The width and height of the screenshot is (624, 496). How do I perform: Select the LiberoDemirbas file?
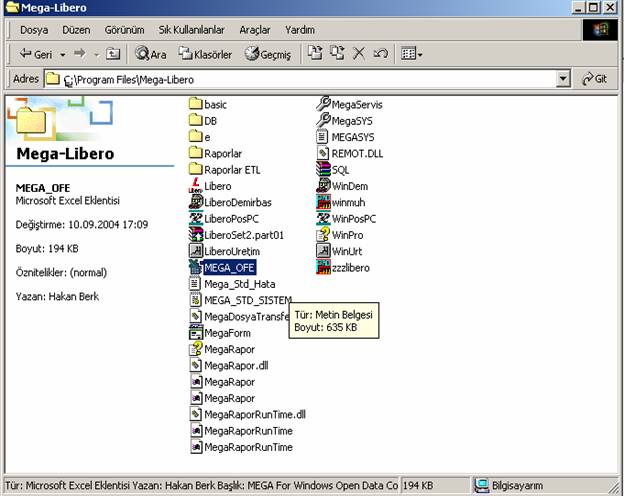pos(230,202)
